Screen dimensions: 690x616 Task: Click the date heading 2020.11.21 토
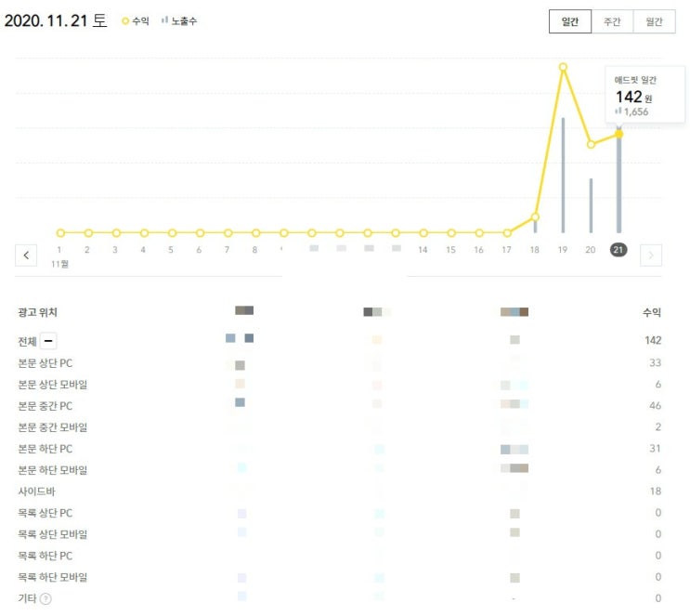point(56,20)
